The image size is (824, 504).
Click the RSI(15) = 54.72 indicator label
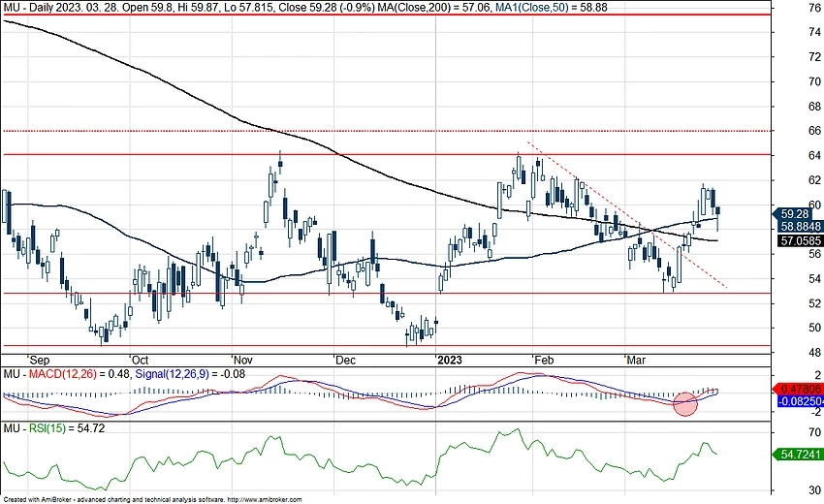pyautogui.click(x=67, y=428)
